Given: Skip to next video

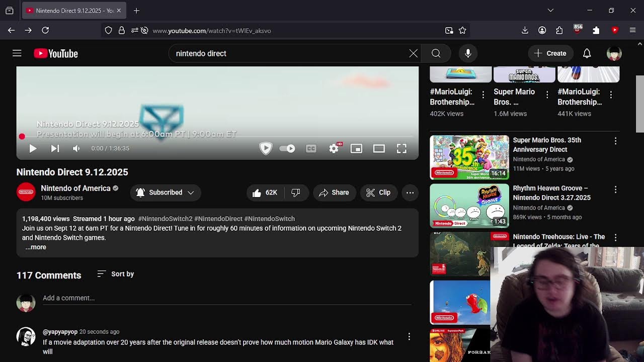Looking at the screenshot, I should tap(55, 148).
